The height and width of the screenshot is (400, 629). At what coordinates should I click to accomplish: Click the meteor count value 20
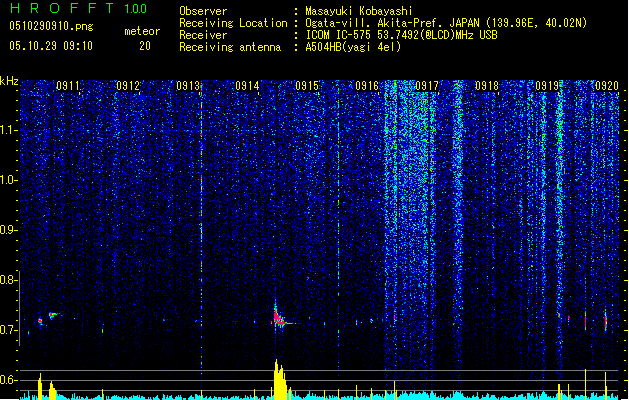(x=145, y=46)
